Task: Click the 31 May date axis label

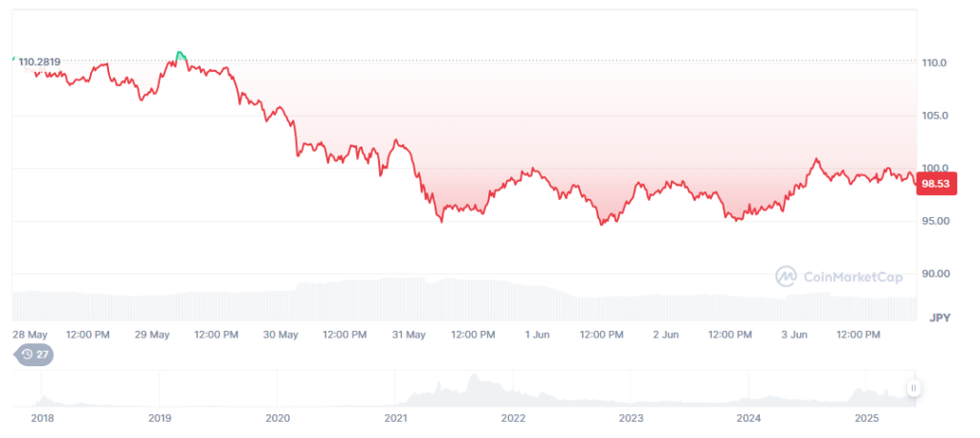Action: point(409,335)
